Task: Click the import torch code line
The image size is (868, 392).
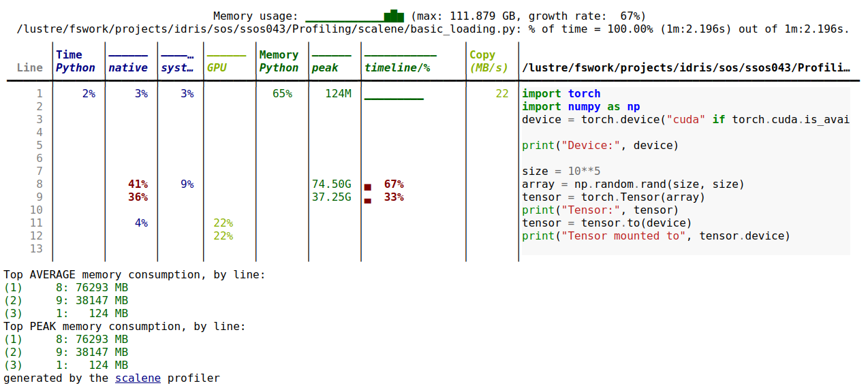Action: click(x=561, y=93)
